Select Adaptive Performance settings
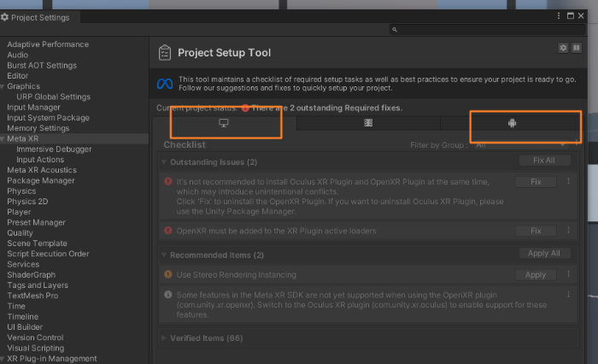The width and height of the screenshot is (598, 364). tap(48, 44)
